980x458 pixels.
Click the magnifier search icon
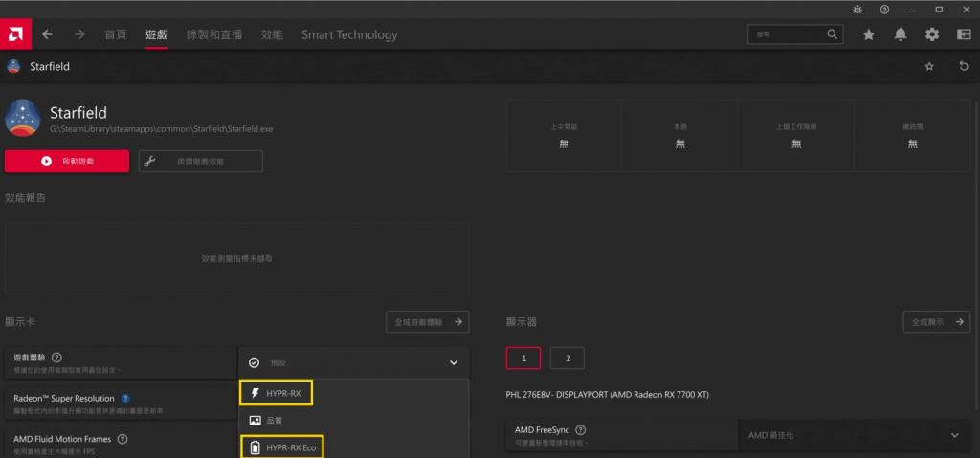[x=833, y=34]
